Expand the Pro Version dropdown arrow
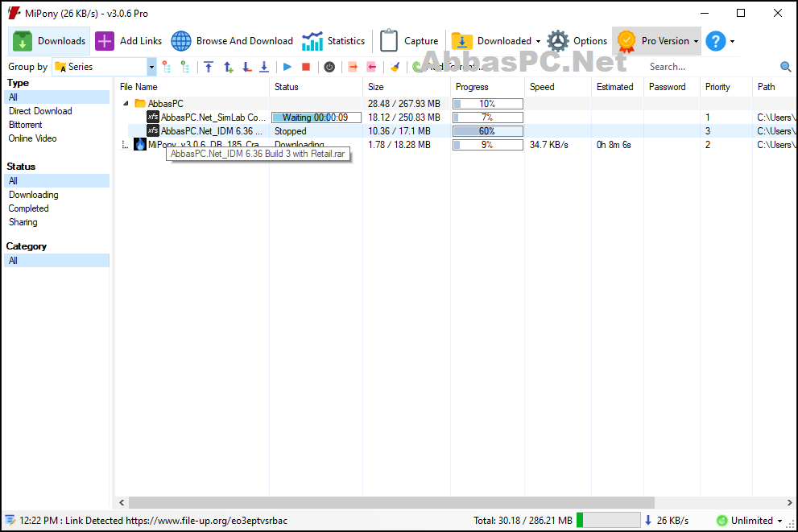The height and width of the screenshot is (532, 798). [696, 42]
